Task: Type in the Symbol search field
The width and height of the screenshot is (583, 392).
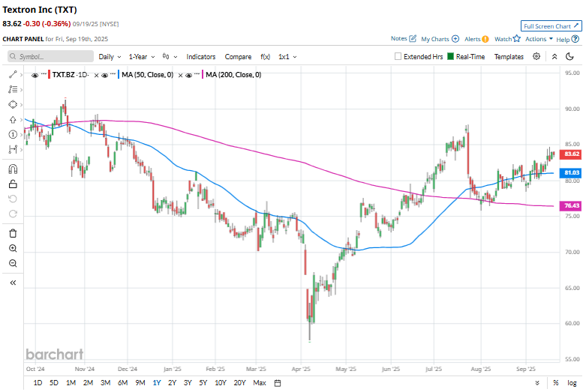Action: (x=54, y=56)
